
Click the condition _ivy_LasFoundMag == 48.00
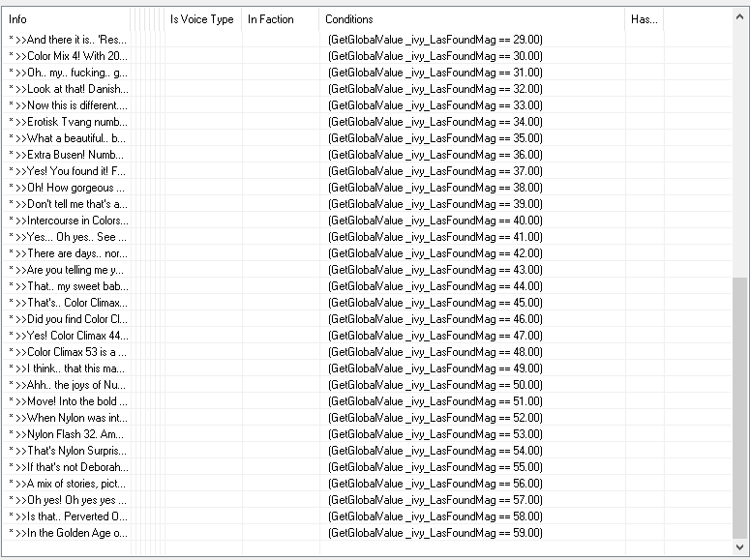click(x=435, y=352)
